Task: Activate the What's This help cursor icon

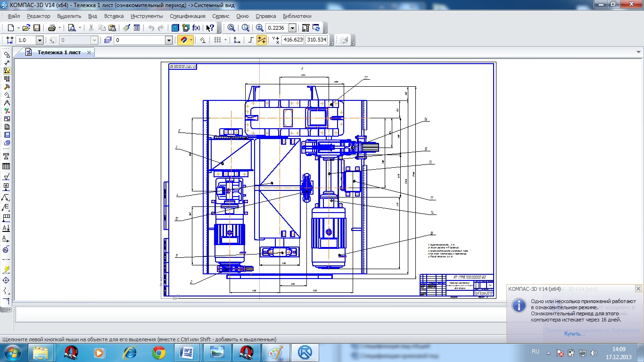Action: click(210, 28)
